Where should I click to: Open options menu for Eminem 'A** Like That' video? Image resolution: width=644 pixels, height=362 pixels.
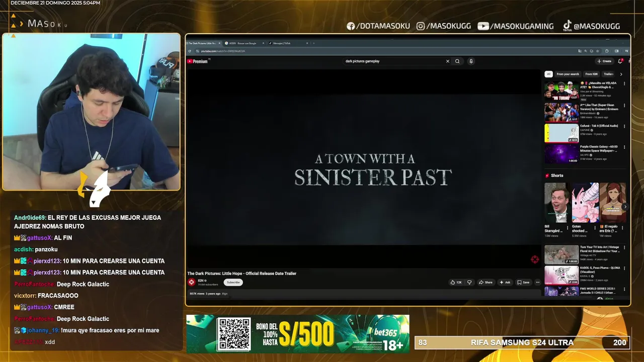coord(624,106)
